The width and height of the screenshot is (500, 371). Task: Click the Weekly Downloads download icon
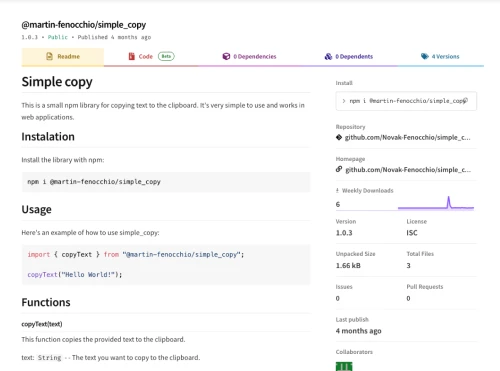click(337, 191)
